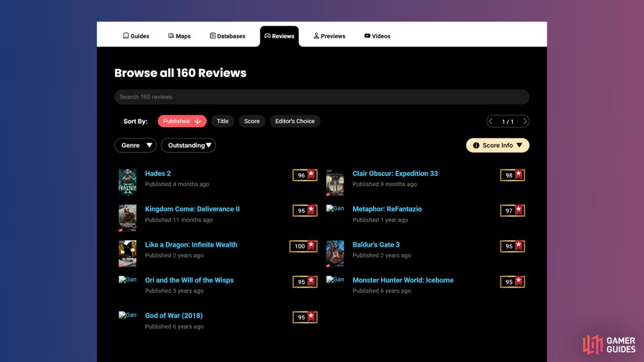Click Kingdom Come: Deliverance II score badge
The width and height of the screenshot is (644, 362).
(x=305, y=211)
